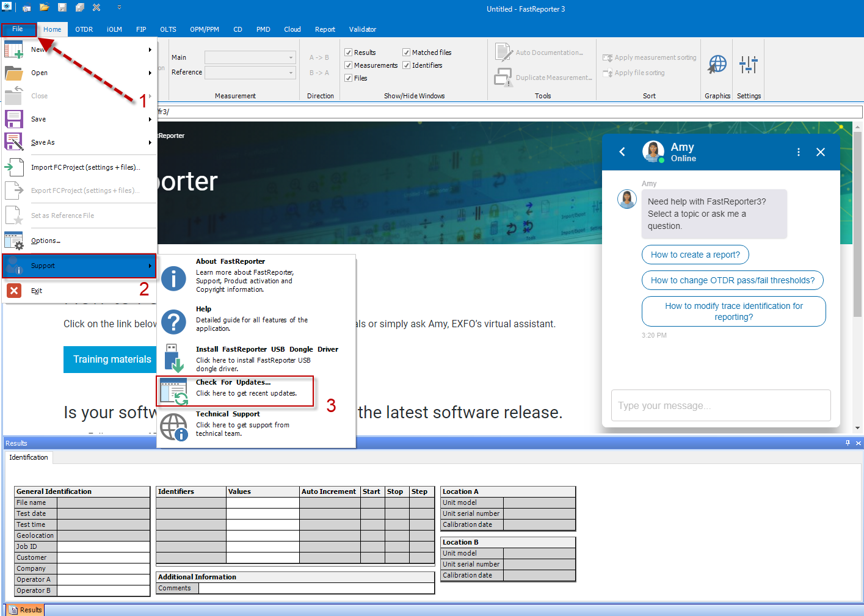Close the Amy chat panel

click(821, 152)
